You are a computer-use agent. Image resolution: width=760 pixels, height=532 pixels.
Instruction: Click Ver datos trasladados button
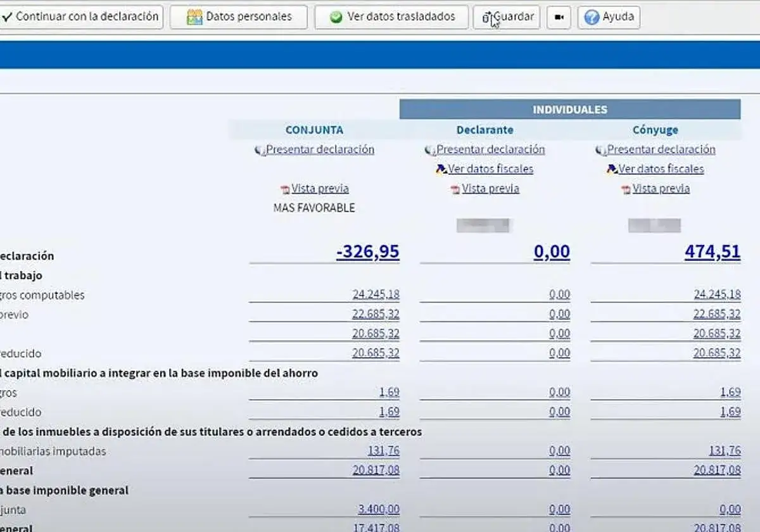pos(391,17)
